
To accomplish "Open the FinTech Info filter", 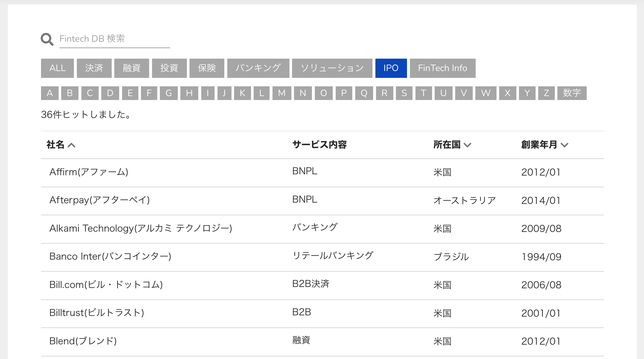I will 442,68.
